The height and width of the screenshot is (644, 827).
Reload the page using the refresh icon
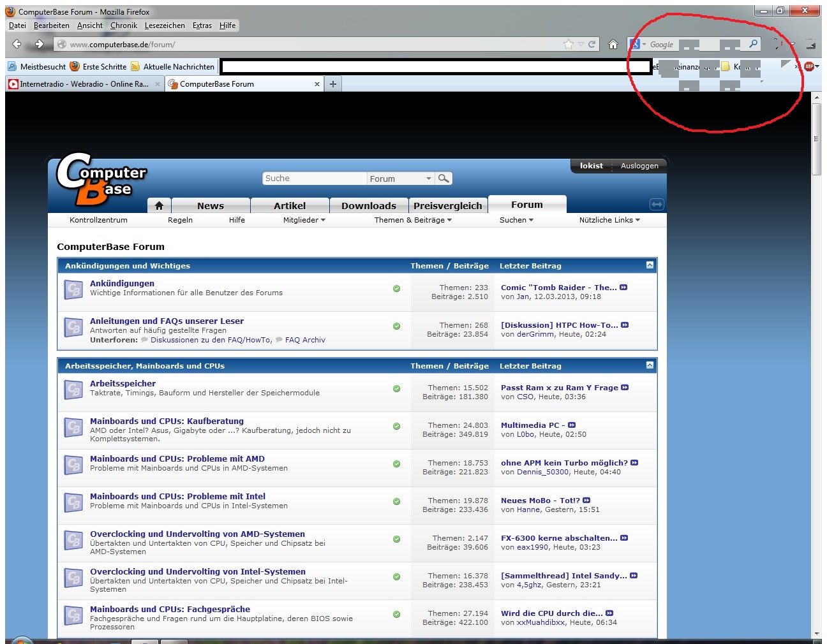[x=592, y=44]
